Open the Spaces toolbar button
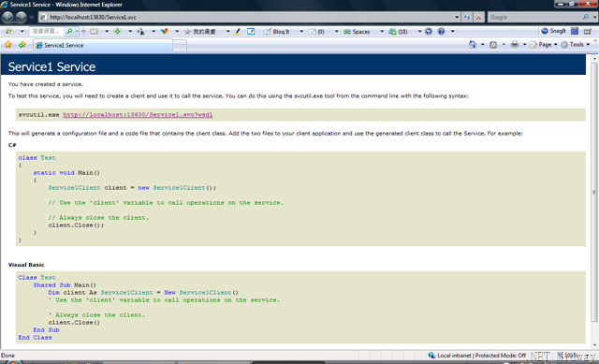The height and width of the screenshot is (364, 599). click(x=357, y=32)
